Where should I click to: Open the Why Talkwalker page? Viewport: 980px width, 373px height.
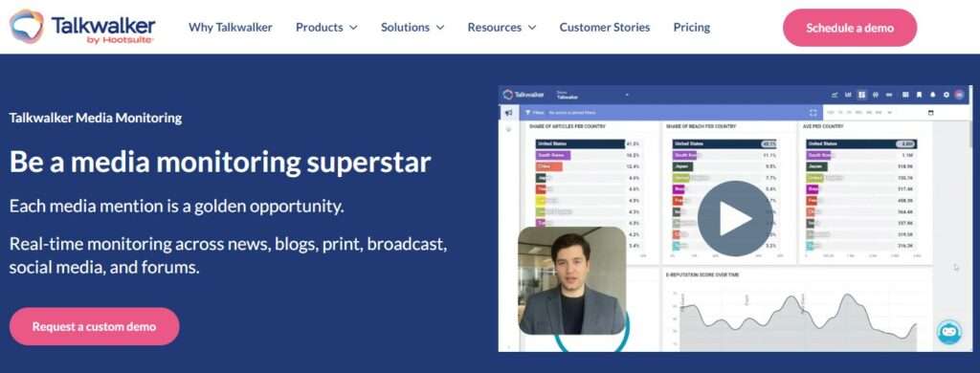point(230,27)
